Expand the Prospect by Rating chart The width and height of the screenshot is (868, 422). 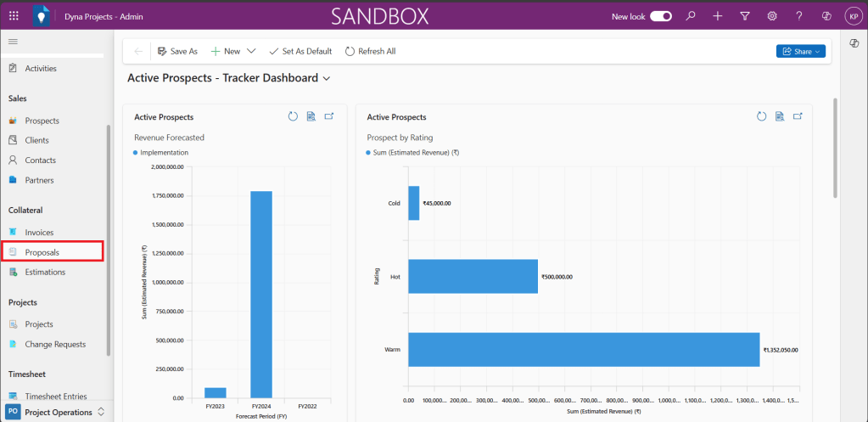pyautogui.click(x=798, y=117)
